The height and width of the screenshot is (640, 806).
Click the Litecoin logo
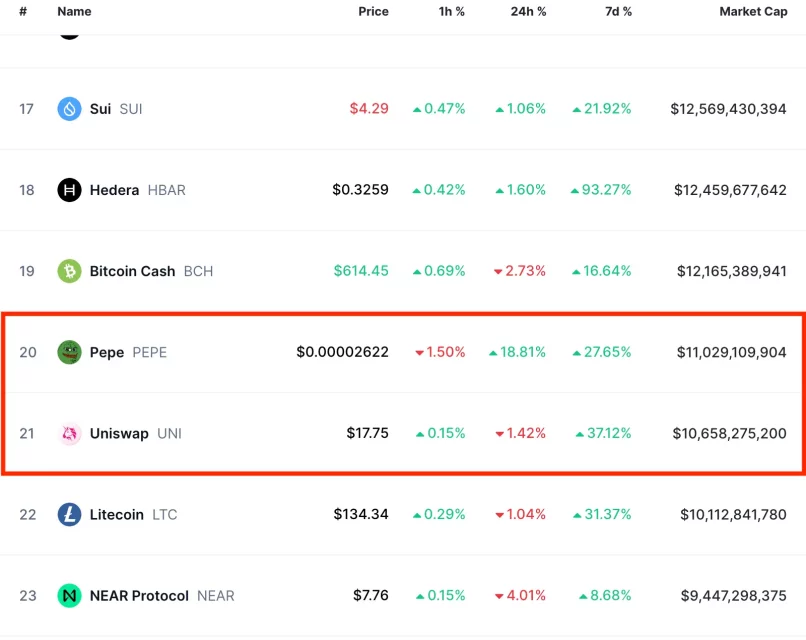(x=67, y=514)
